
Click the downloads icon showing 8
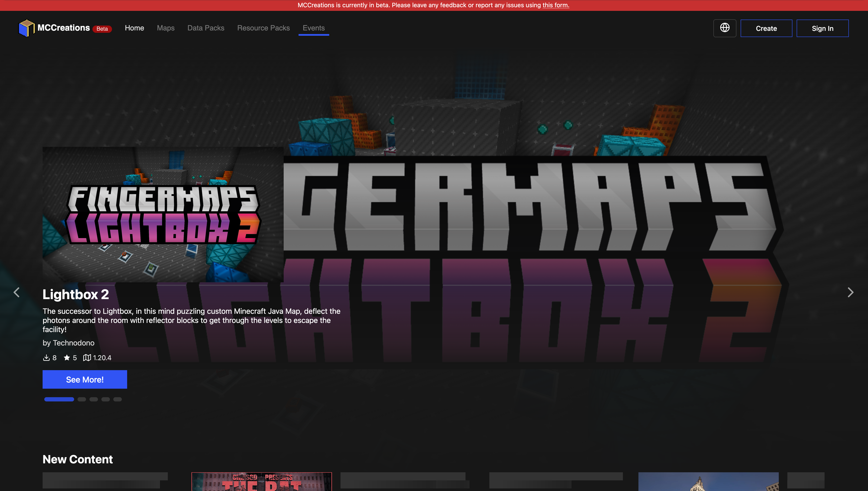coord(46,357)
